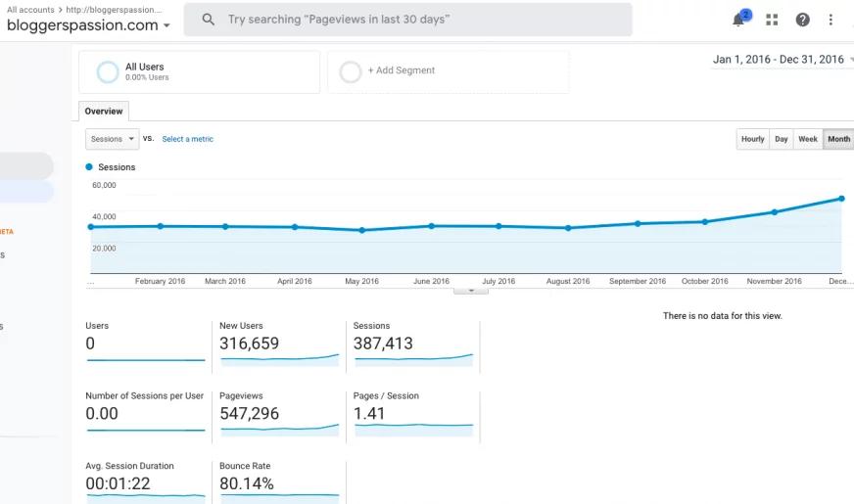
Task: Select the Month view button
Action: coord(838,139)
